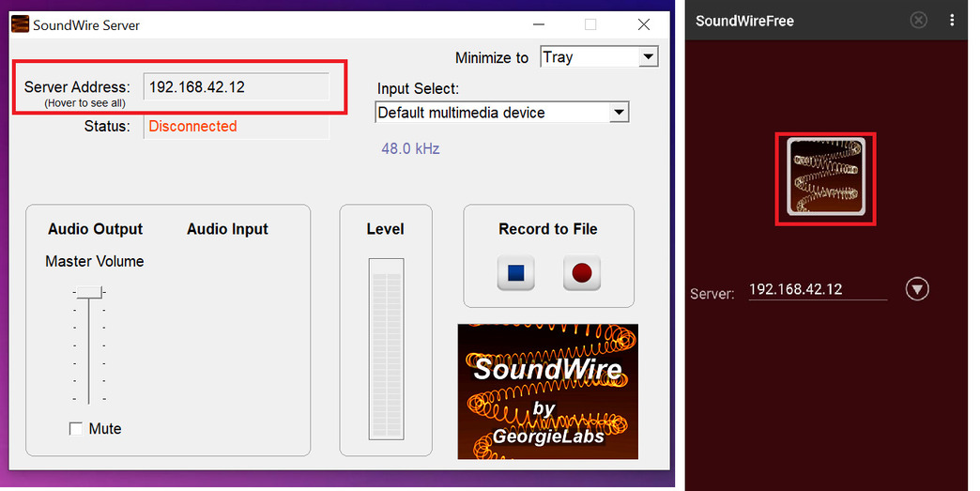Screen dimensions: 980x491
Task: Click the Minimize to label
Action: pos(492,57)
